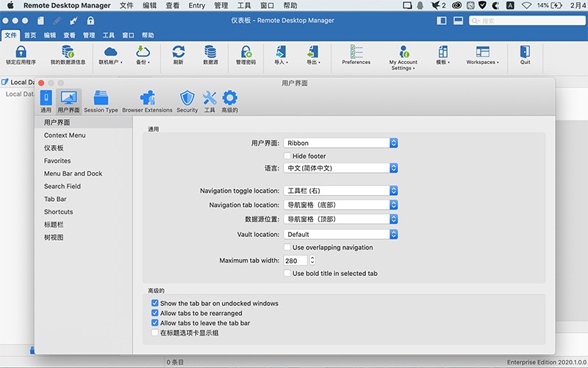588x368 pixels.
Task: Switch to the 管理 ribbon tab
Action: (x=89, y=35)
